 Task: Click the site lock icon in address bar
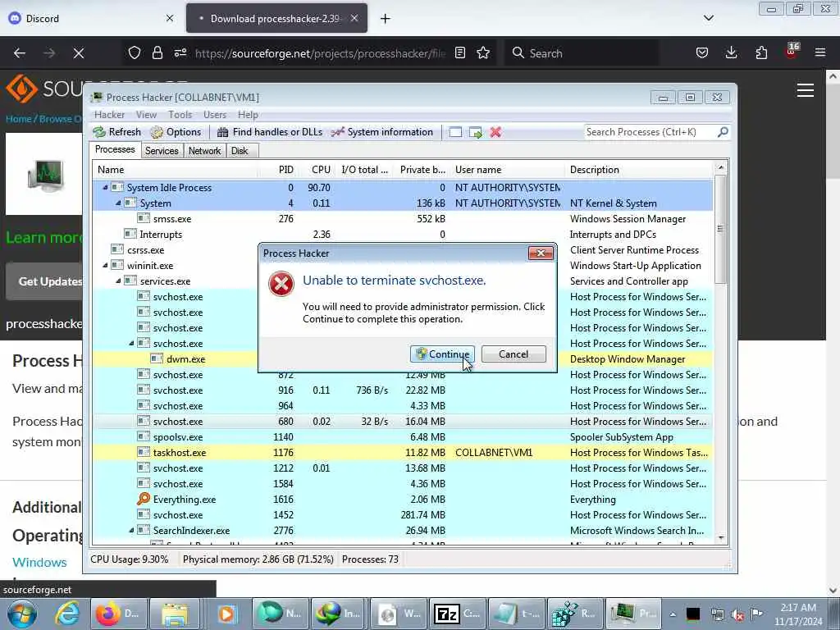pos(157,52)
